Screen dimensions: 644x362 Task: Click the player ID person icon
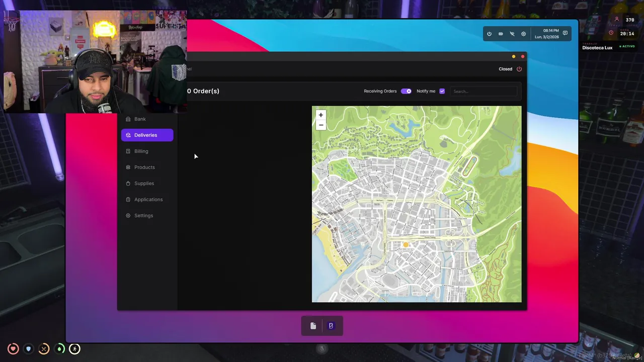pos(617,20)
